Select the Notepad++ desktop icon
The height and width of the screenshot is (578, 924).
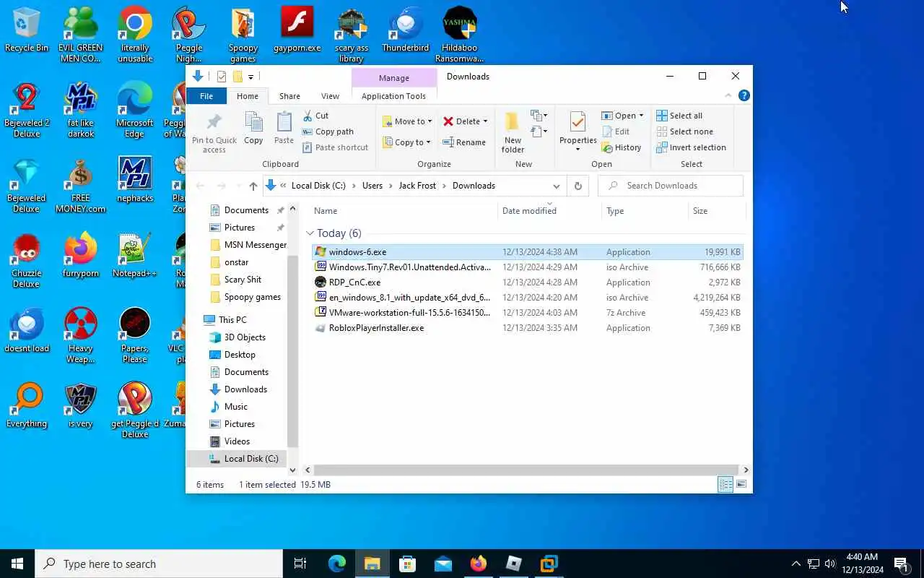pos(135,256)
